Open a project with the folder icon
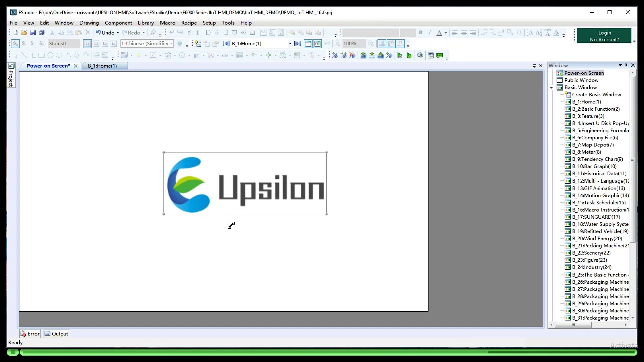Screen dimensions: 644x362 (24, 33)
